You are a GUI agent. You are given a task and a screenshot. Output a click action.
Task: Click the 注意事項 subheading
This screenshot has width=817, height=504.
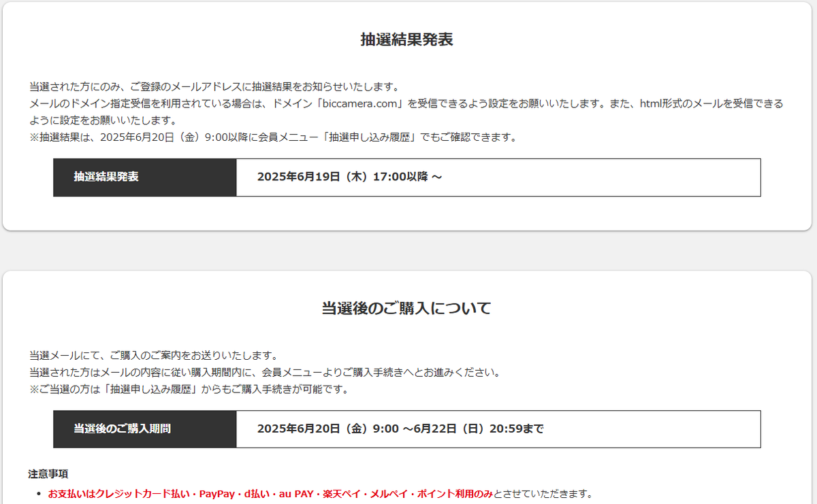[x=48, y=473]
